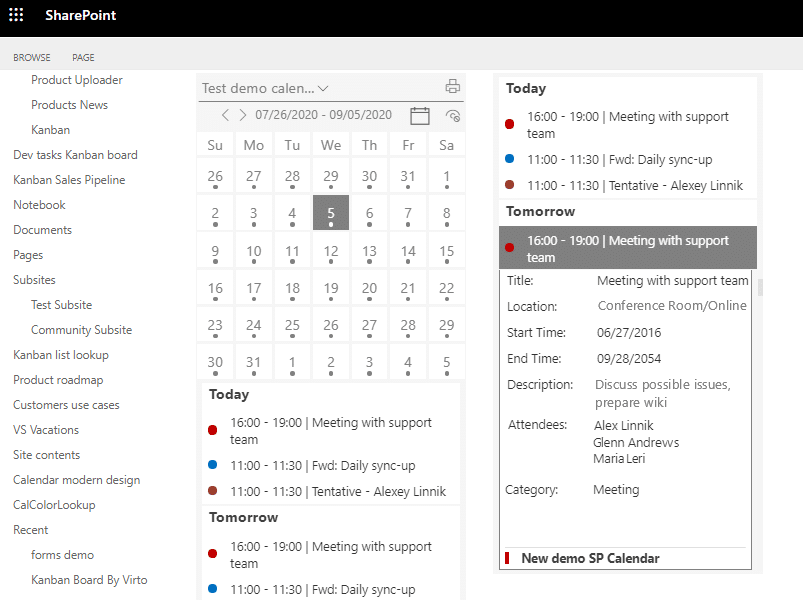Click the Su weekday column header
Viewport: 803px width, 600px height.
pyautogui.click(x=215, y=145)
